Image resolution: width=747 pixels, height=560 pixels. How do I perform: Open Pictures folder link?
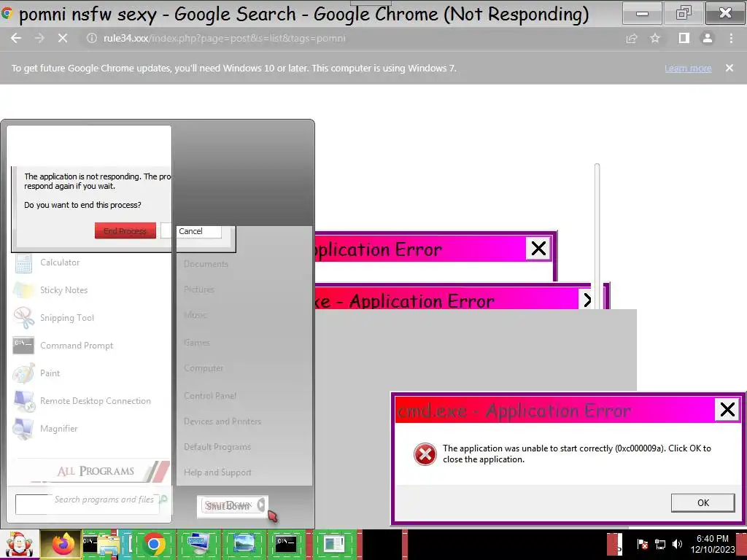point(199,289)
